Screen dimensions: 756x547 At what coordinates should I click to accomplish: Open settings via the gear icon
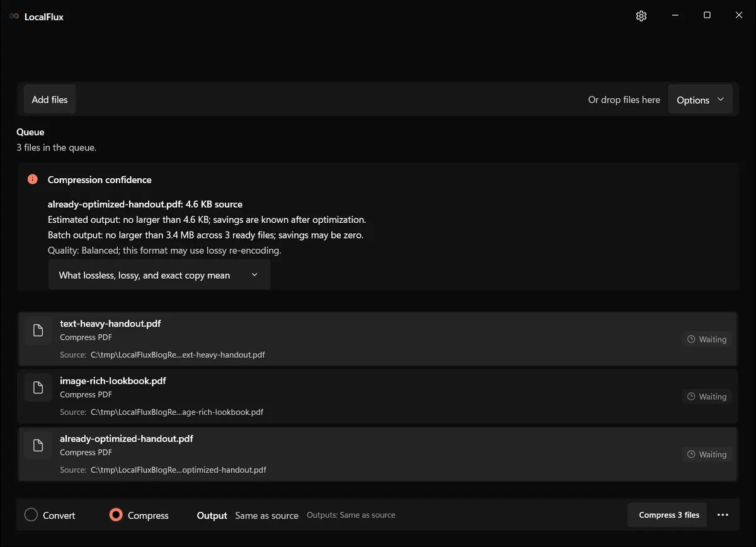(641, 16)
